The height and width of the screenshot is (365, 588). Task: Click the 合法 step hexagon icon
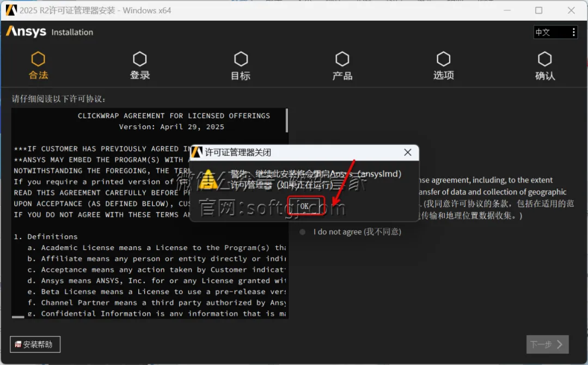tap(38, 59)
